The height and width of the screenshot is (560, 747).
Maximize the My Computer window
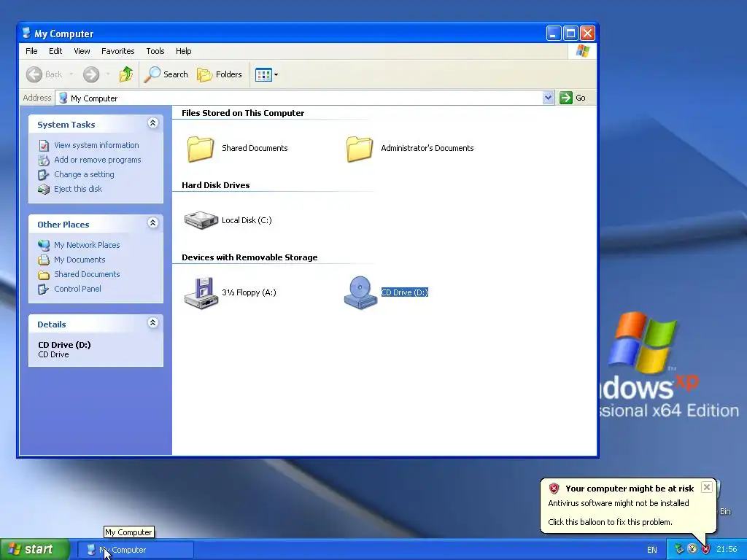pyautogui.click(x=570, y=34)
